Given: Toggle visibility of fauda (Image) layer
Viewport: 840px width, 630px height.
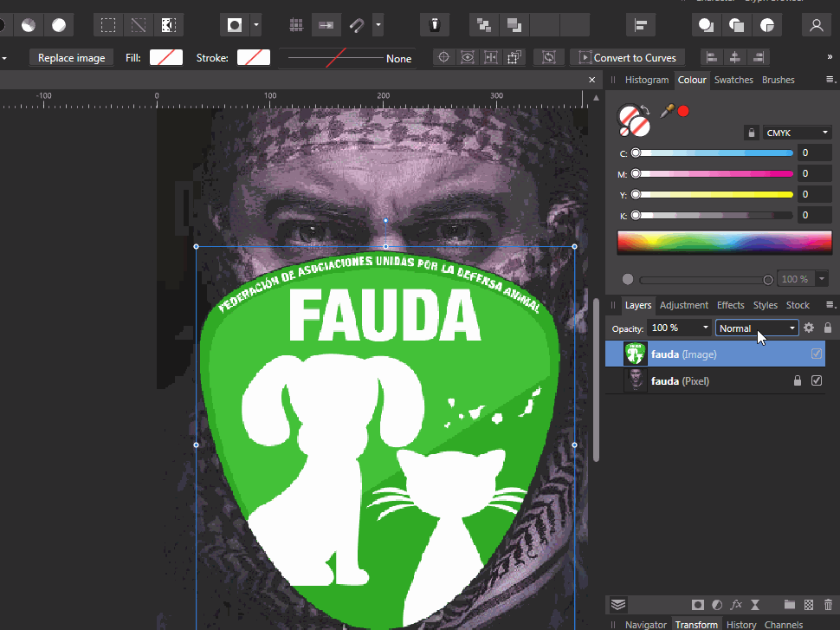Looking at the screenshot, I should 817,354.
